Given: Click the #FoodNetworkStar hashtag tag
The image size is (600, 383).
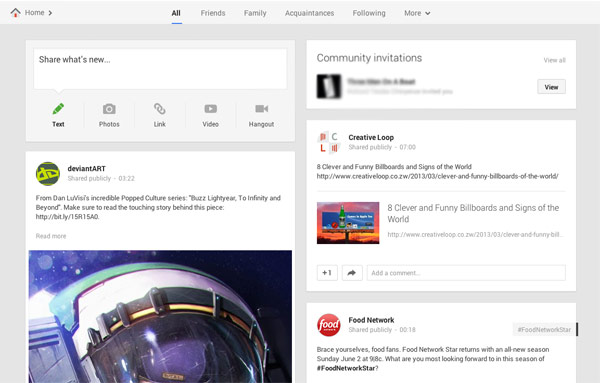Looking at the screenshot, I should [544, 329].
